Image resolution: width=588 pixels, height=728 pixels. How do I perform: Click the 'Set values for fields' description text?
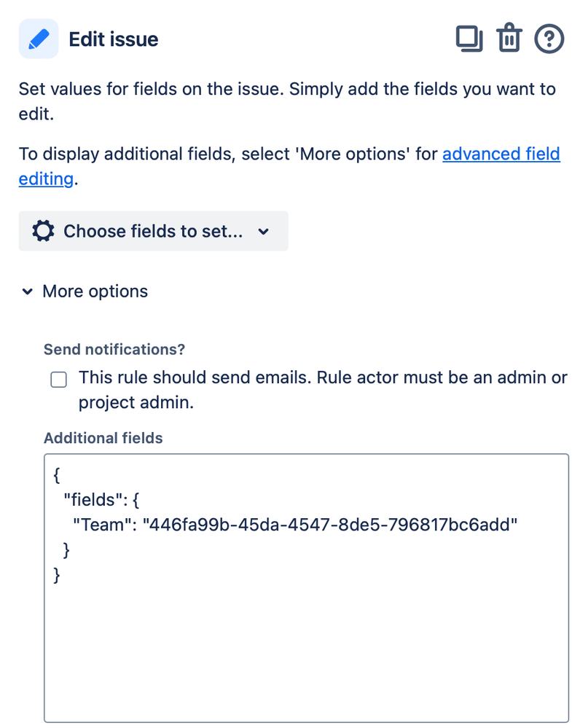point(286,90)
